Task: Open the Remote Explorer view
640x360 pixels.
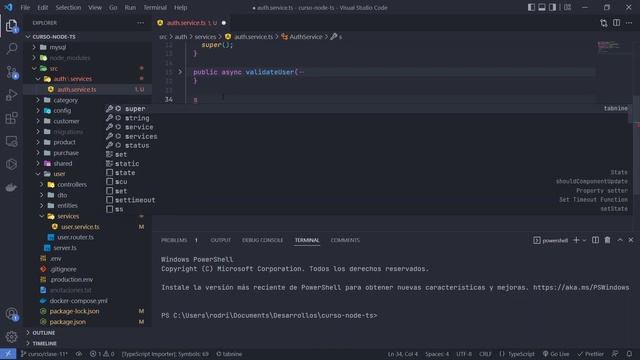Action: click(11, 141)
